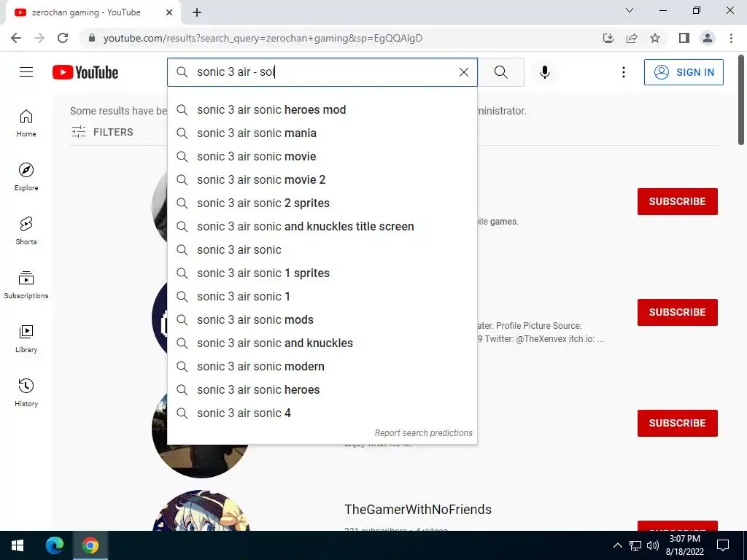Choose suggestion 'sonic 3 air sonic 1'
Viewport: 747px width, 560px height.
(x=322, y=296)
